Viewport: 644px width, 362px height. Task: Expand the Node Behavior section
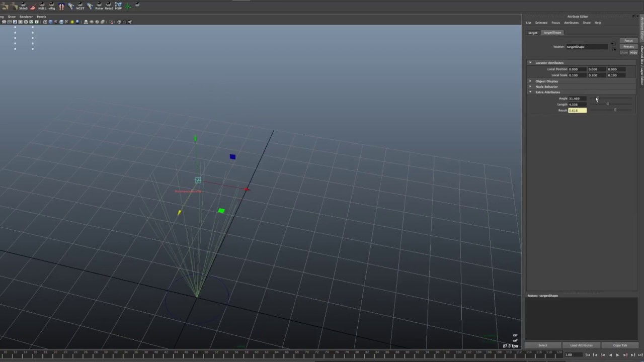[x=530, y=86]
